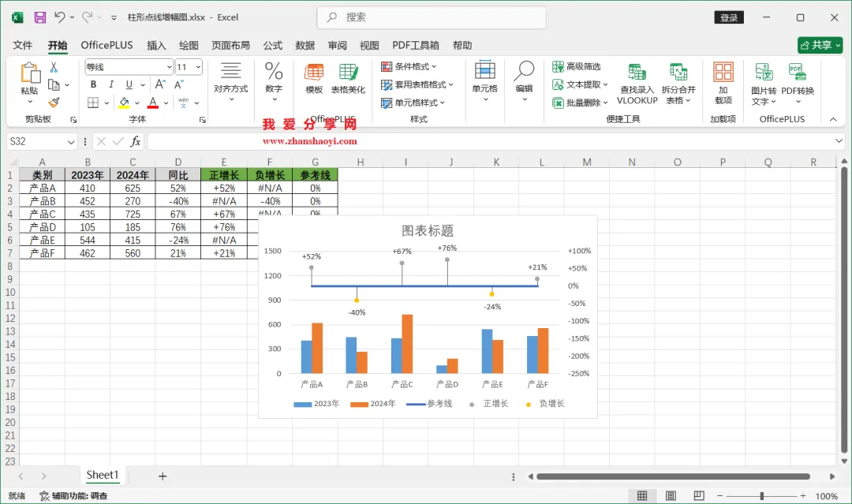Click the Copy icon
This screenshot has height=504, width=852.
54,84
